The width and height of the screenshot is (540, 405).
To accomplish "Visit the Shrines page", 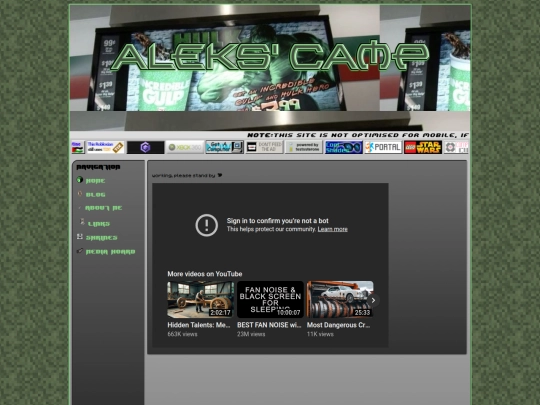I will pyautogui.click(x=102, y=238).
